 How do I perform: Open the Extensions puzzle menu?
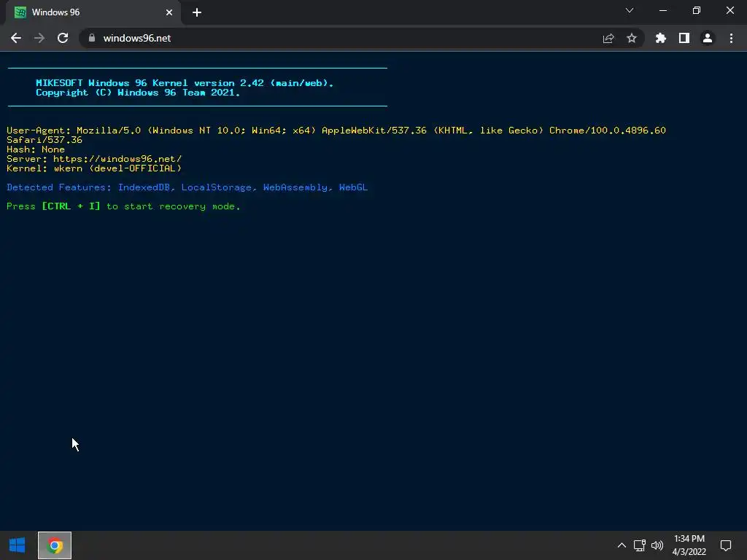tap(661, 38)
